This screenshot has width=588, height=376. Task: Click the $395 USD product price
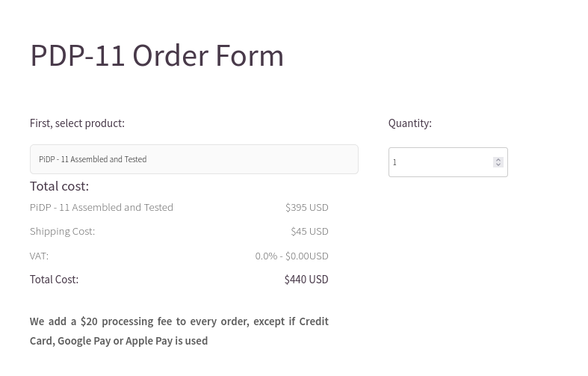pyautogui.click(x=306, y=207)
